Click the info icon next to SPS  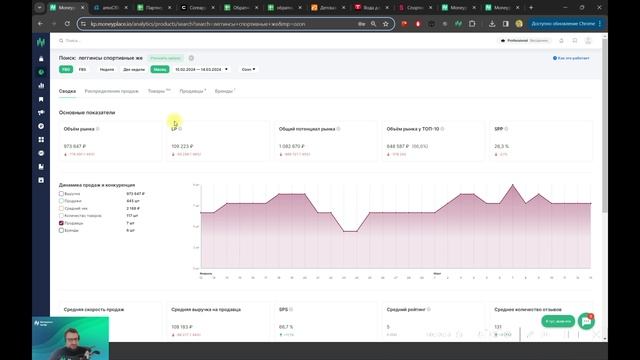pyautogui.click(x=291, y=309)
